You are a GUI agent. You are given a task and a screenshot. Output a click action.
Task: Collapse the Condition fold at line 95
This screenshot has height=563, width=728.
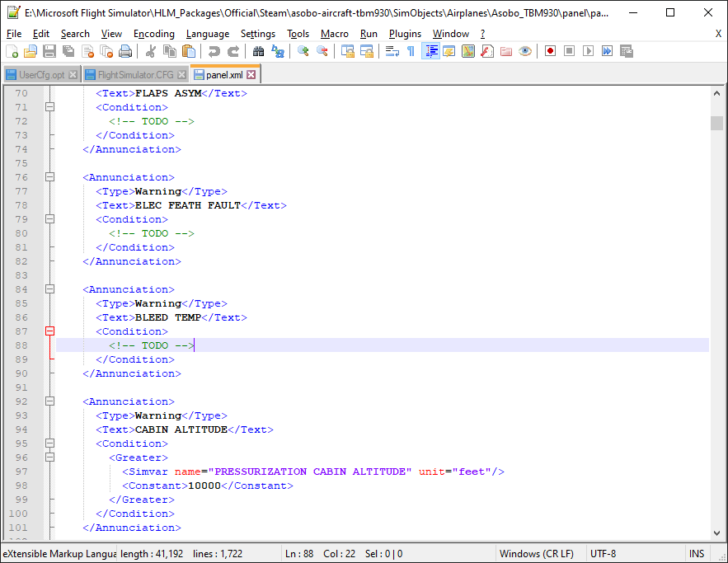pyautogui.click(x=49, y=443)
